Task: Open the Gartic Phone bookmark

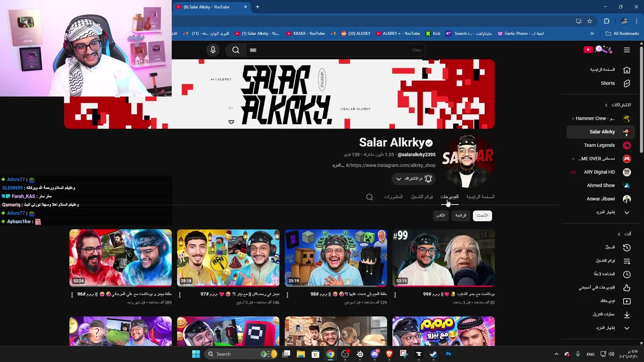Action: 520,34
